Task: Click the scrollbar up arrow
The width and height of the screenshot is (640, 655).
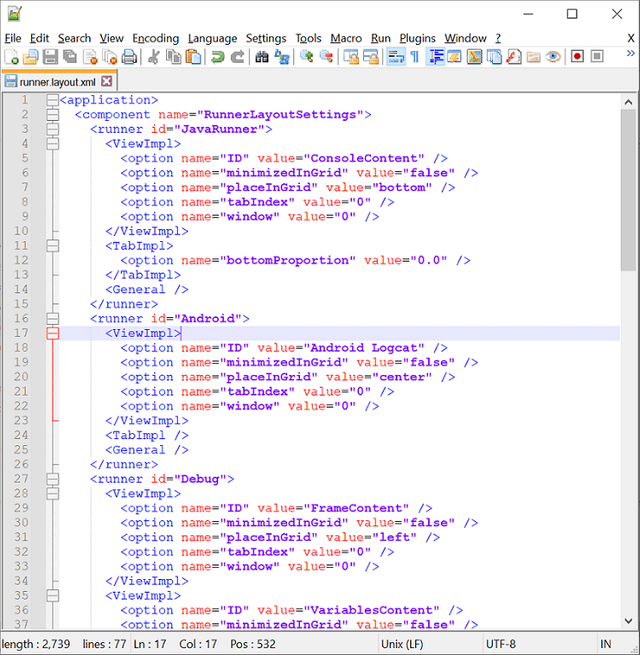Action: 628,102
